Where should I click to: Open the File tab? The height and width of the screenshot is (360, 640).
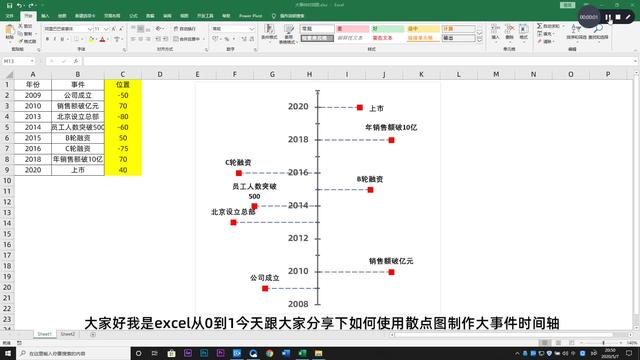click(x=10, y=16)
